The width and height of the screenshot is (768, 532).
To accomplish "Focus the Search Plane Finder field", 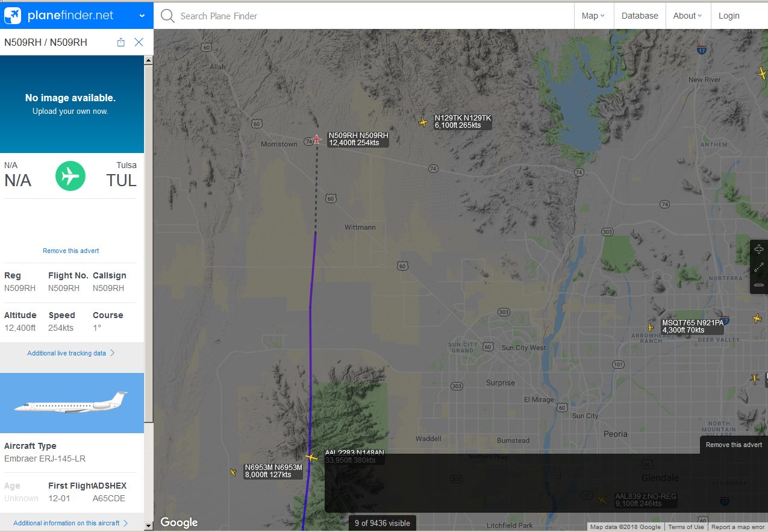I will tap(373, 16).
